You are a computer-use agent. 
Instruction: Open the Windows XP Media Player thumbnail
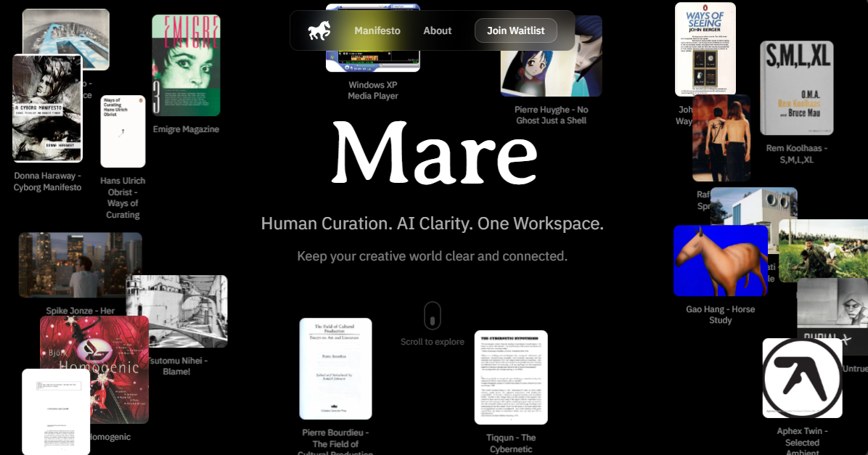pyautogui.click(x=372, y=62)
